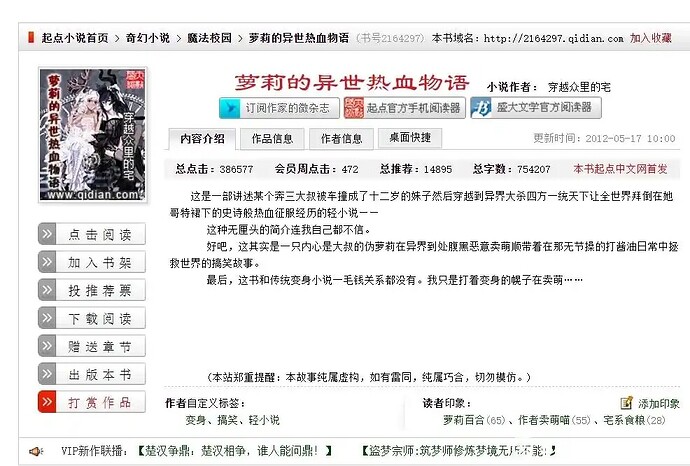Switch to the 作者信息 tab
690x466 pixels.
click(x=341, y=138)
